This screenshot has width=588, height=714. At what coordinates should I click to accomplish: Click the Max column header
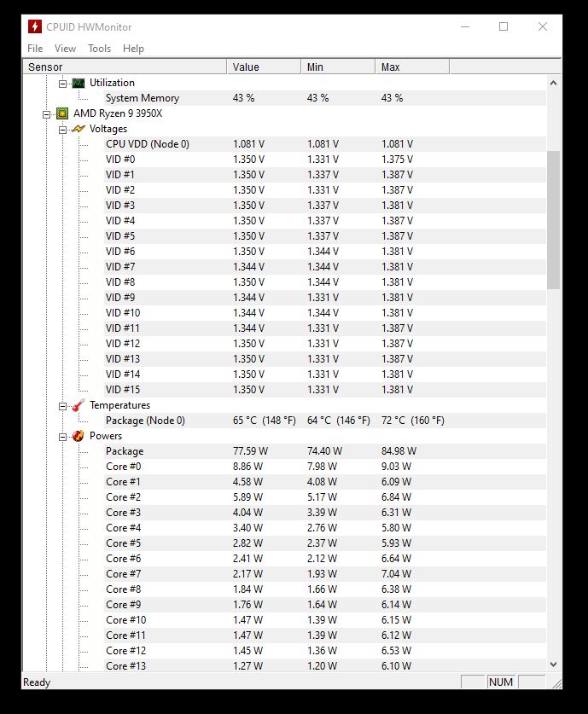point(412,67)
